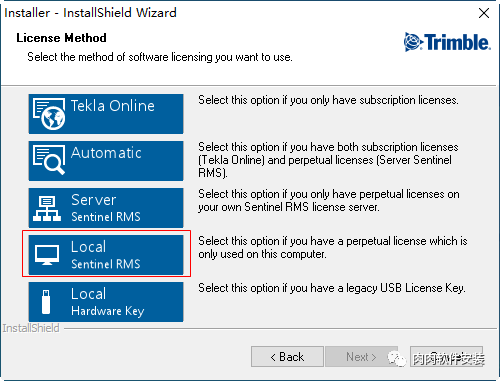This screenshot has width=500, height=381.
Task: Click the legacy USB License Key description
Action: 332,288
